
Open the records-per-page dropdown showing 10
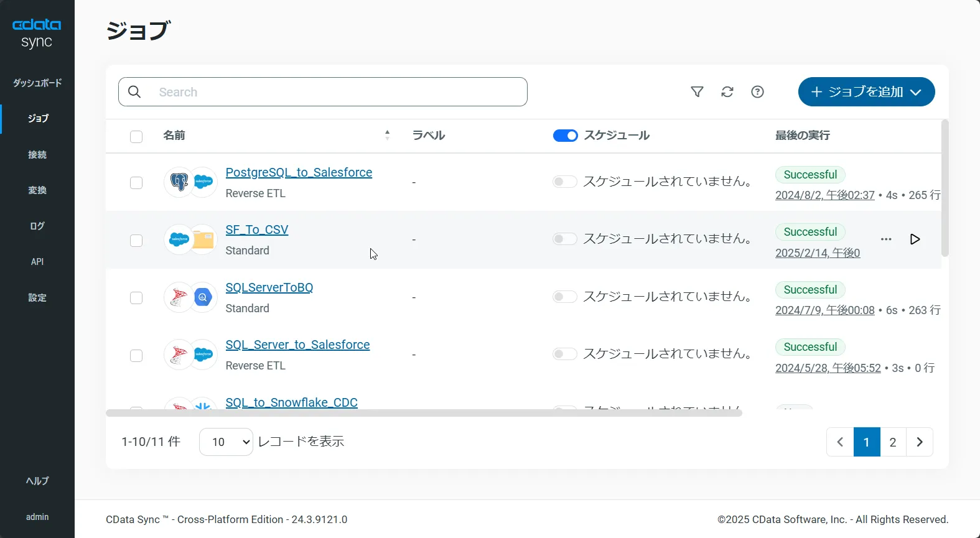(x=226, y=442)
